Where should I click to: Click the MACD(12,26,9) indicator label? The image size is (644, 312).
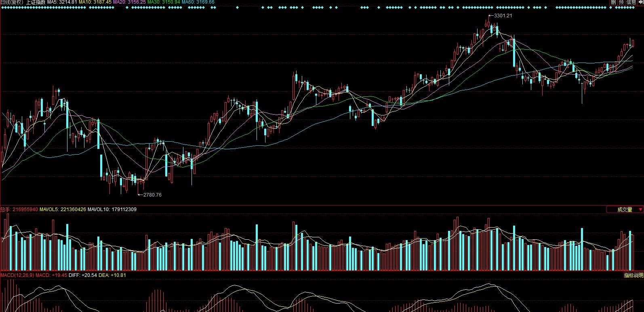pos(17,275)
